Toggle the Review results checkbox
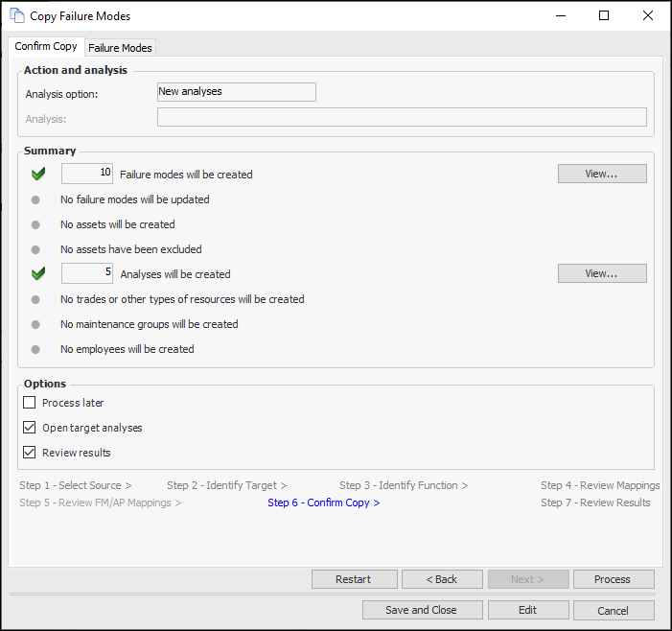672x631 pixels. [30, 453]
